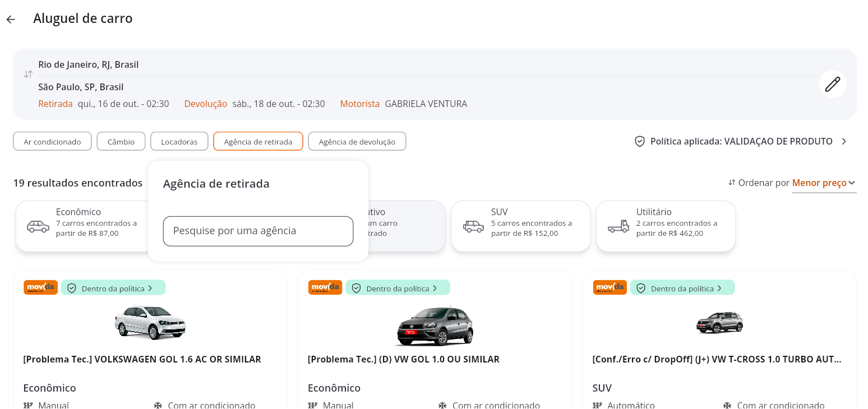Click the Utilitário pickup truck icon
868x409 pixels.
[x=618, y=226]
